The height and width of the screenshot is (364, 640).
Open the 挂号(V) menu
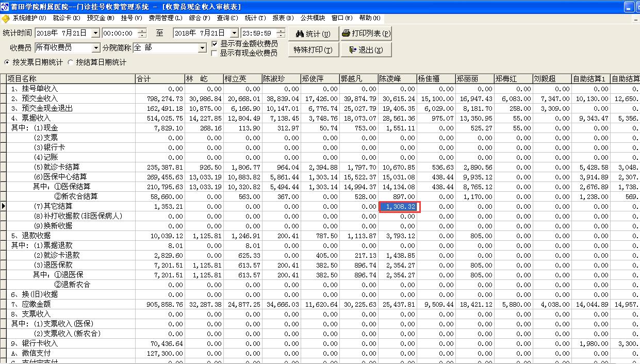(x=132, y=18)
